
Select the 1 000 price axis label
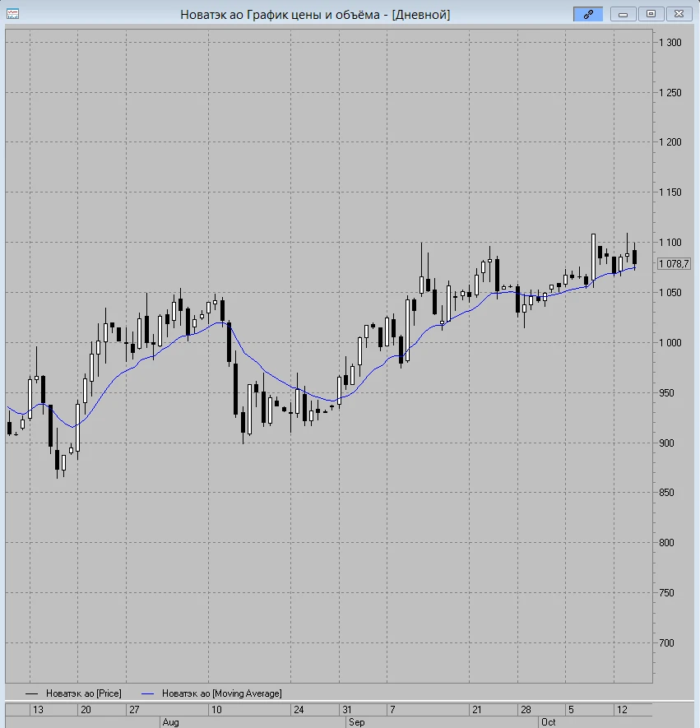click(670, 343)
